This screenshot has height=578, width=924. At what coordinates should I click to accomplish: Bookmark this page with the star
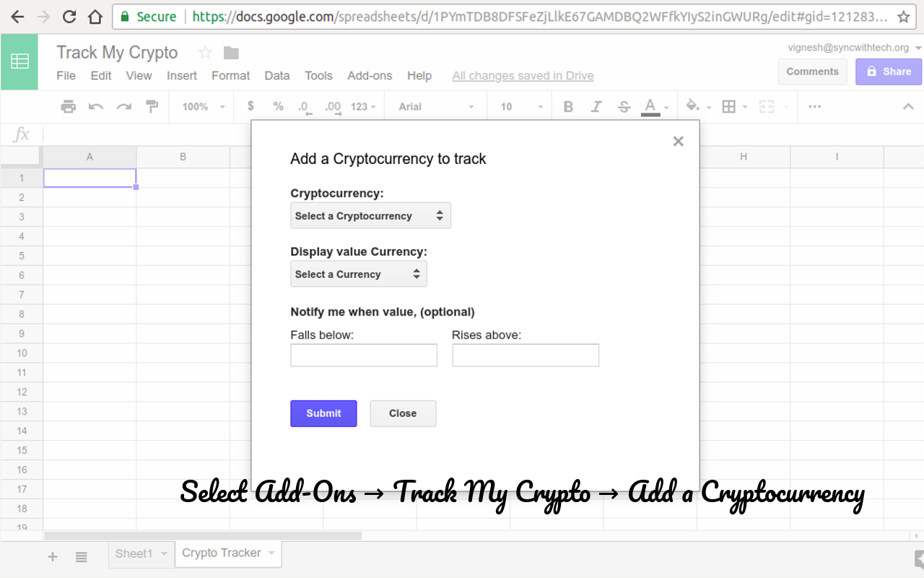(x=902, y=17)
